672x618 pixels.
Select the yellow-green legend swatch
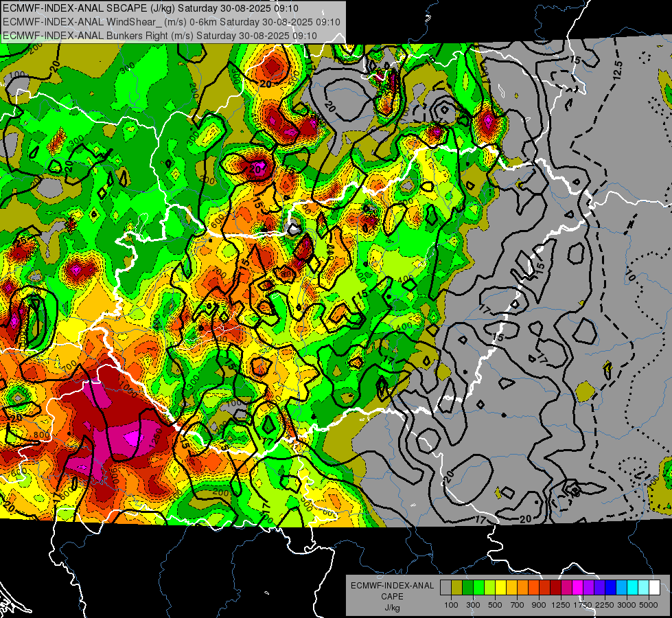pos(490,588)
